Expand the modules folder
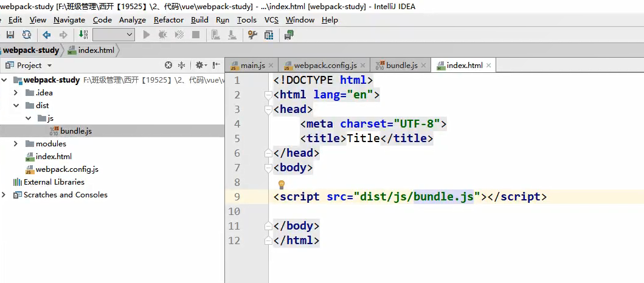Viewport: 644px width, 283px height. [16, 143]
